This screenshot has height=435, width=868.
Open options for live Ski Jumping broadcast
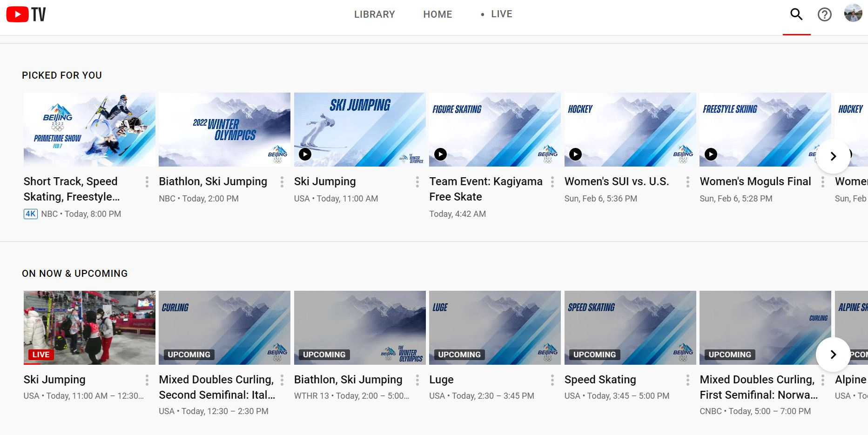point(147,380)
